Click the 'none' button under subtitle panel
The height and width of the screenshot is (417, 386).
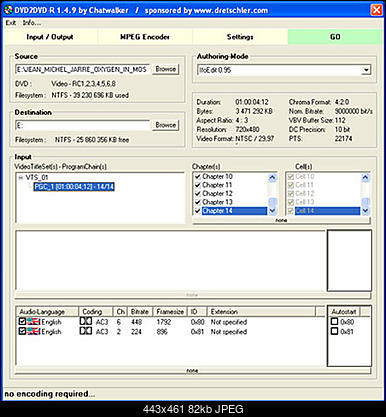192,295
